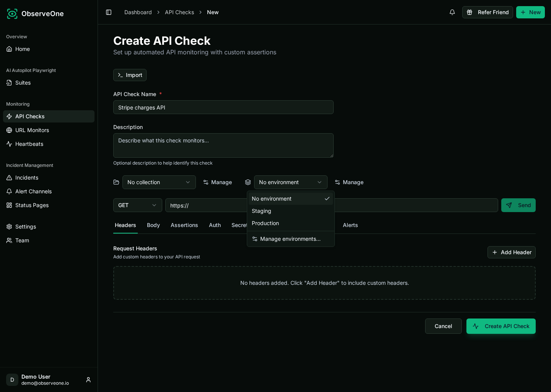Collapse the No environment dropdown
Viewport: 551px width, 392px height.
click(291, 182)
